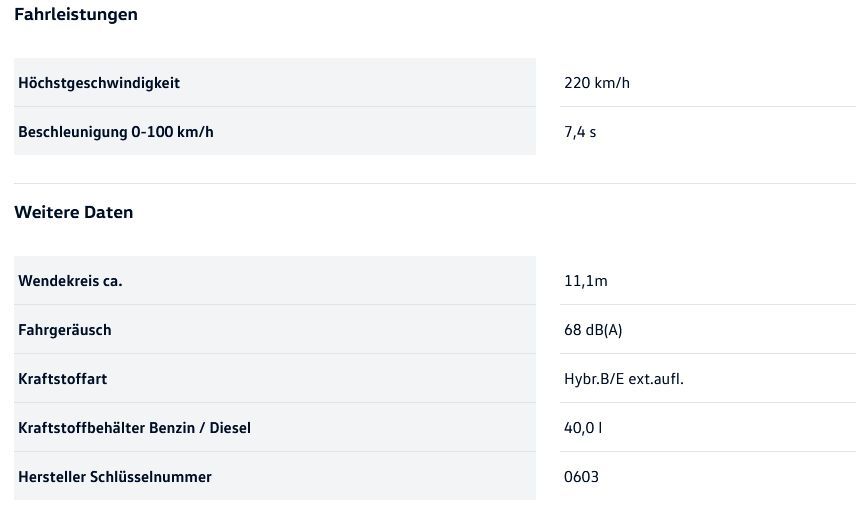This screenshot has width=856, height=521.
Task: Select the Beschleunigung 0-100 km/h label
Action: (116, 132)
